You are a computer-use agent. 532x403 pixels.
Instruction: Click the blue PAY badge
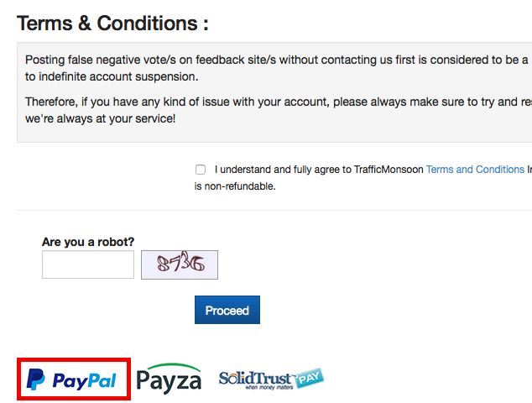[x=309, y=378]
